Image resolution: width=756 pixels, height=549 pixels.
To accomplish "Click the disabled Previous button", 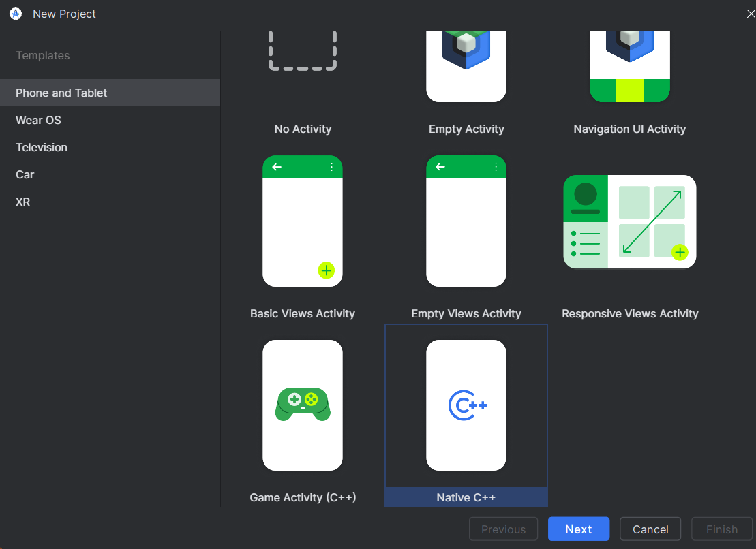I will (x=503, y=529).
